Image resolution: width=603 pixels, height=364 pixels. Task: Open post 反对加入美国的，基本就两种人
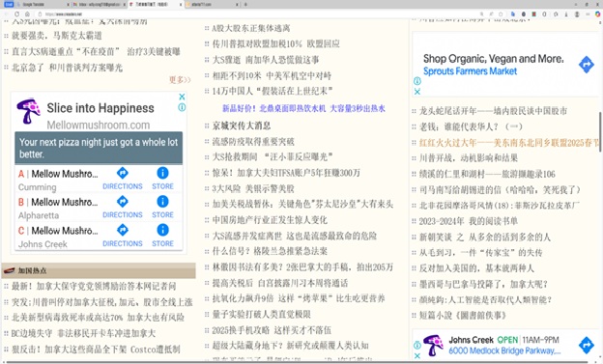pyautogui.click(x=476, y=267)
